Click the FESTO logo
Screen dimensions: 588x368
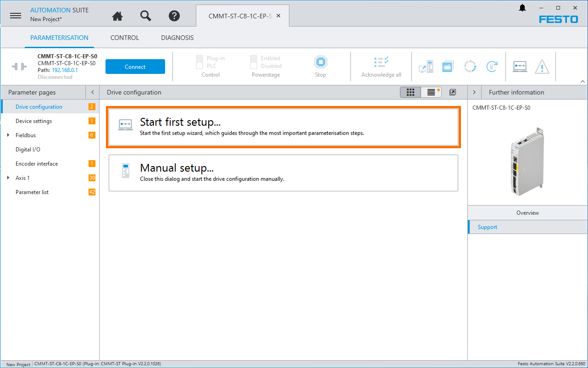[x=559, y=19]
